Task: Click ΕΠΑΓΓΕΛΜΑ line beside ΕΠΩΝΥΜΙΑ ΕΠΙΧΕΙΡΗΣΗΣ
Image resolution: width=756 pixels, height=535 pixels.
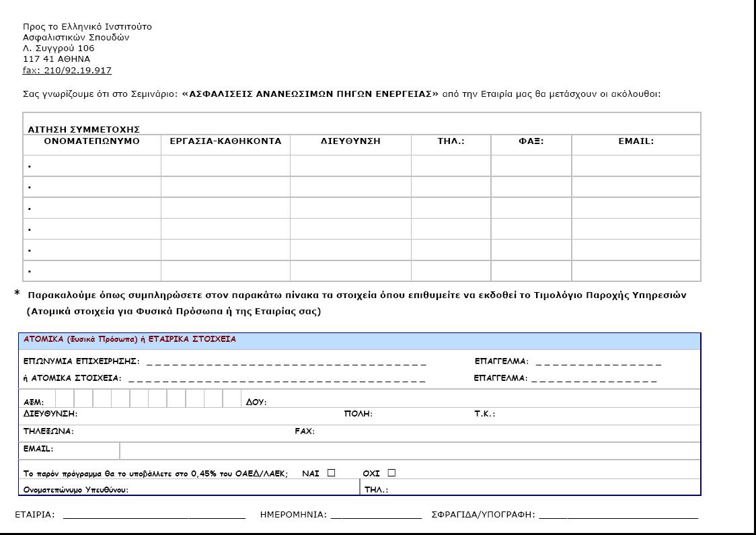Action: click(598, 362)
